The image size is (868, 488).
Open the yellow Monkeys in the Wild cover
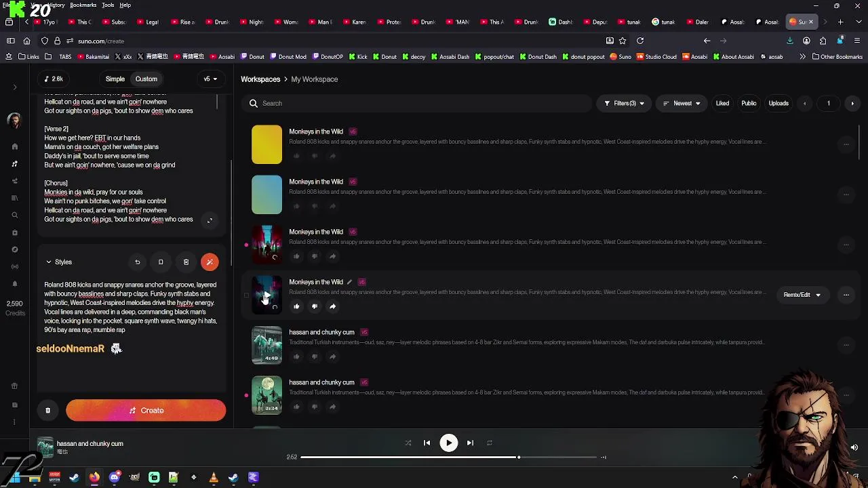coord(267,144)
